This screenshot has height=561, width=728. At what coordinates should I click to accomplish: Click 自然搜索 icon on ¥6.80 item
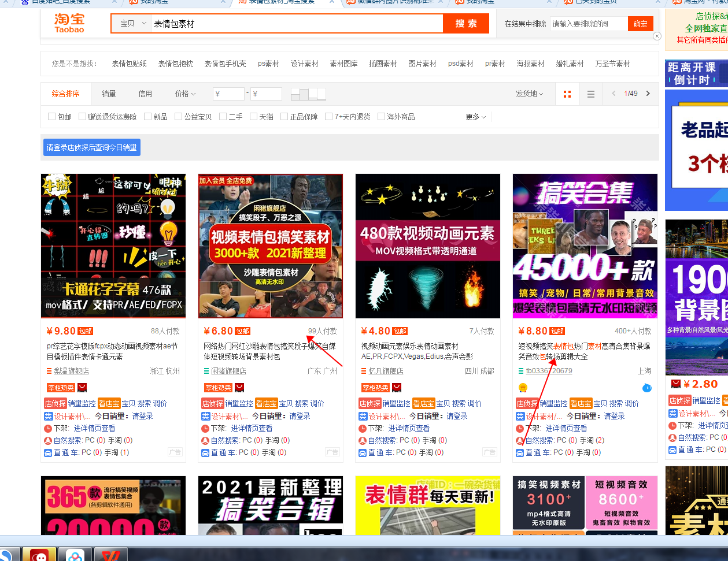(205, 440)
